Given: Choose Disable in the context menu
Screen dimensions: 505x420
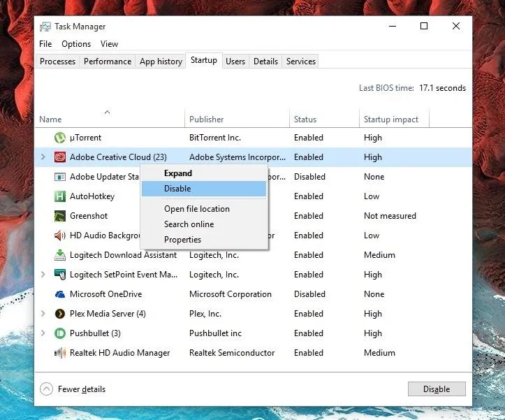Looking at the screenshot, I should click(204, 189).
